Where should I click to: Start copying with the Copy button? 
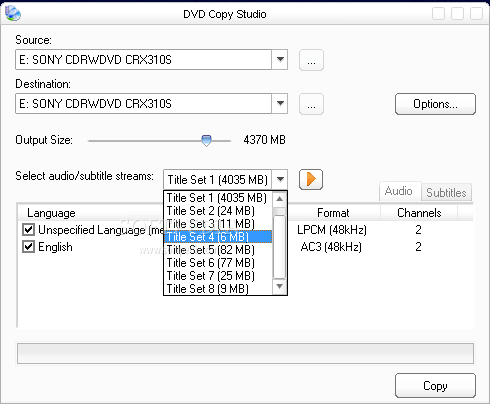pos(435,385)
